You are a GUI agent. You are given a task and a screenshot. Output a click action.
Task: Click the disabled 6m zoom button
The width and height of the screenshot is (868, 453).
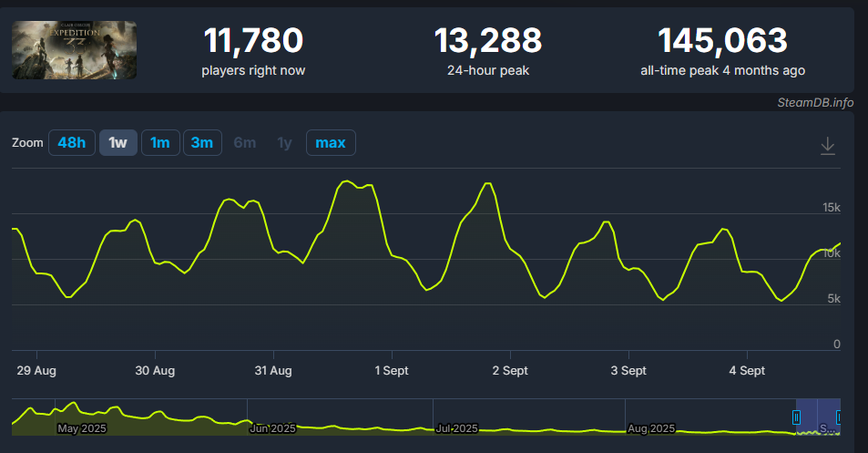point(244,143)
